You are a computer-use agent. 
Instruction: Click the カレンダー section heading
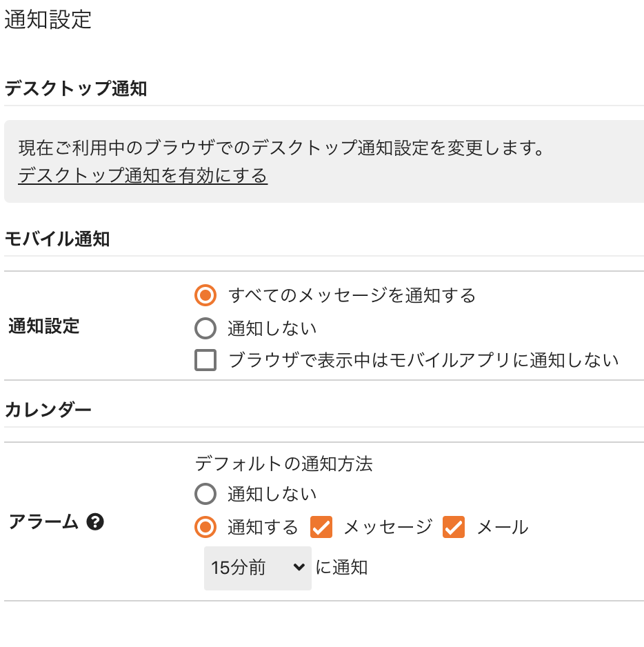pos(48,410)
